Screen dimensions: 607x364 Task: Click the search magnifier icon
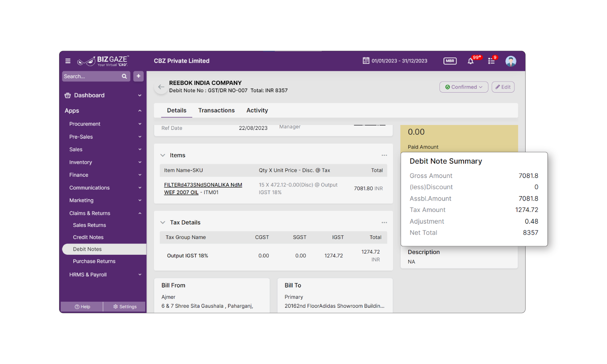pos(124,76)
